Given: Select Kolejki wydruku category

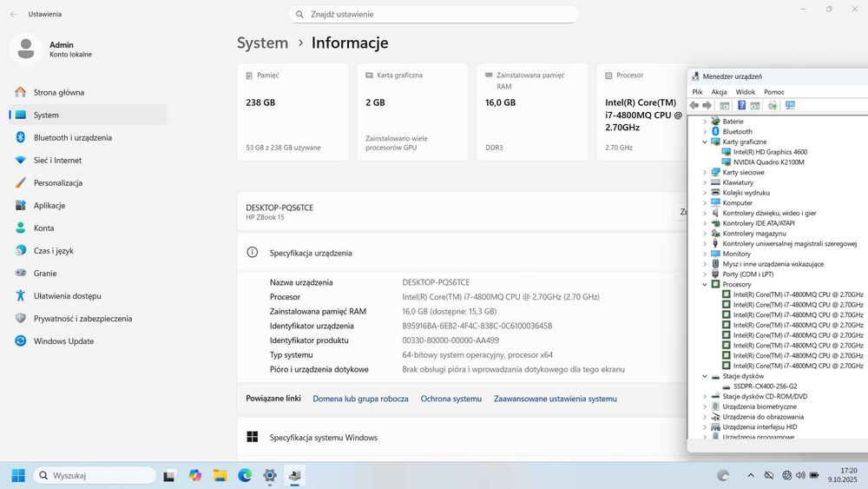Looking at the screenshot, I should click(x=746, y=193).
